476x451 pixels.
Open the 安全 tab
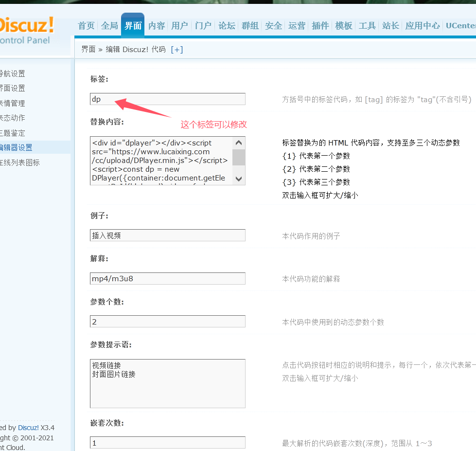coord(273,26)
